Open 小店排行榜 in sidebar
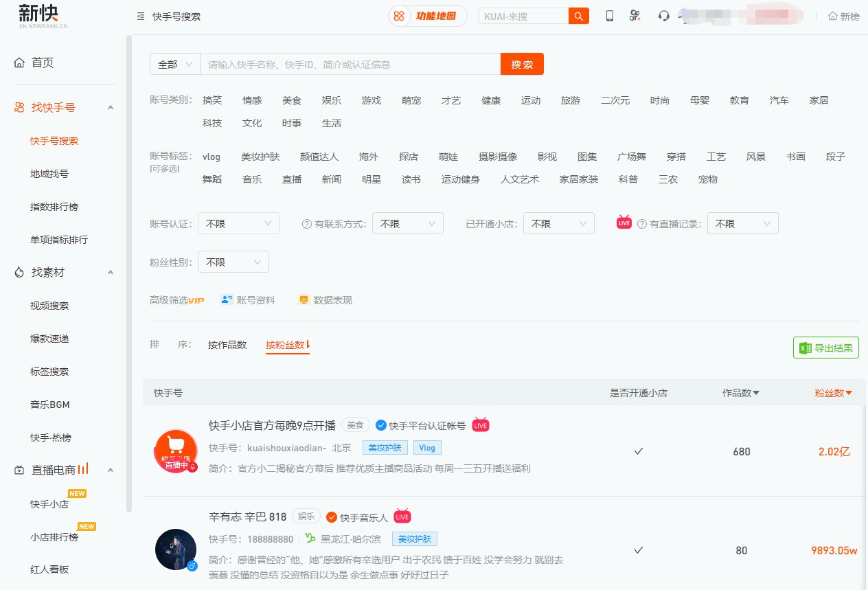868x590 pixels. (x=54, y=537)
